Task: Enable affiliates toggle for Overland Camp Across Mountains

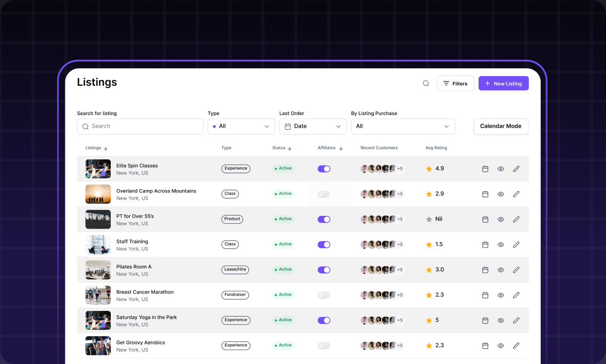Action: tap(324, 194)
